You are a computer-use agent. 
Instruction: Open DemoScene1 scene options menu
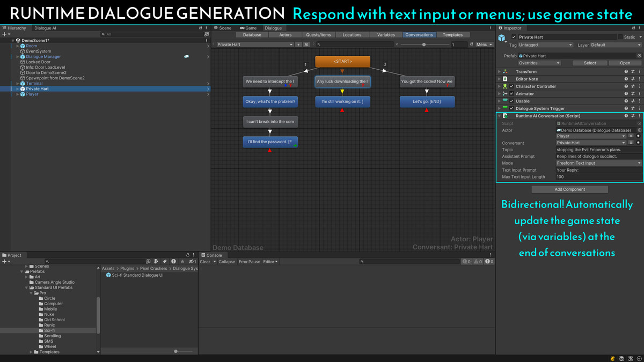click(207, 40)
